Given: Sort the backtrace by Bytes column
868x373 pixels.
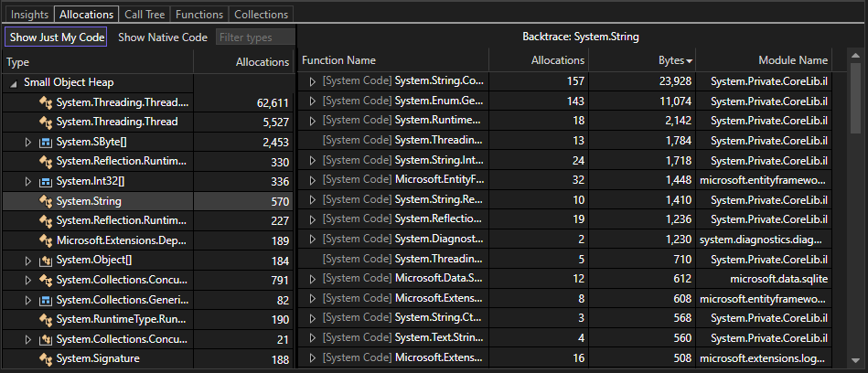Looking at the screenshot, I should click(675, 60).
